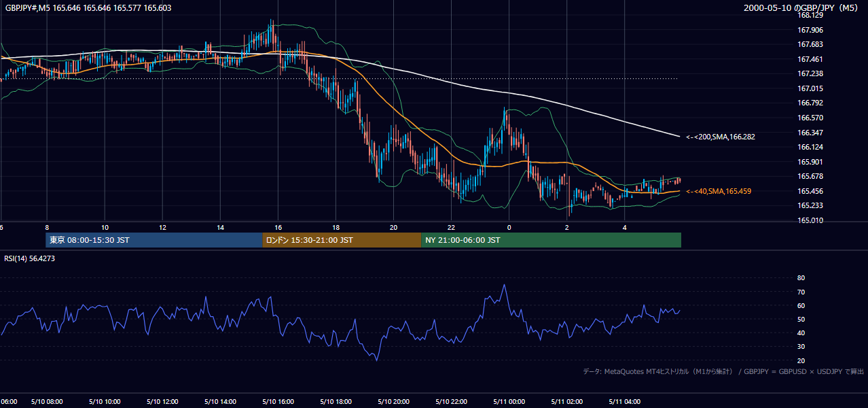Image resolution: width=868 pixels, height=408 pixels.
Task: Click the RSI 70 level label
Action: (x=801, y=292)
